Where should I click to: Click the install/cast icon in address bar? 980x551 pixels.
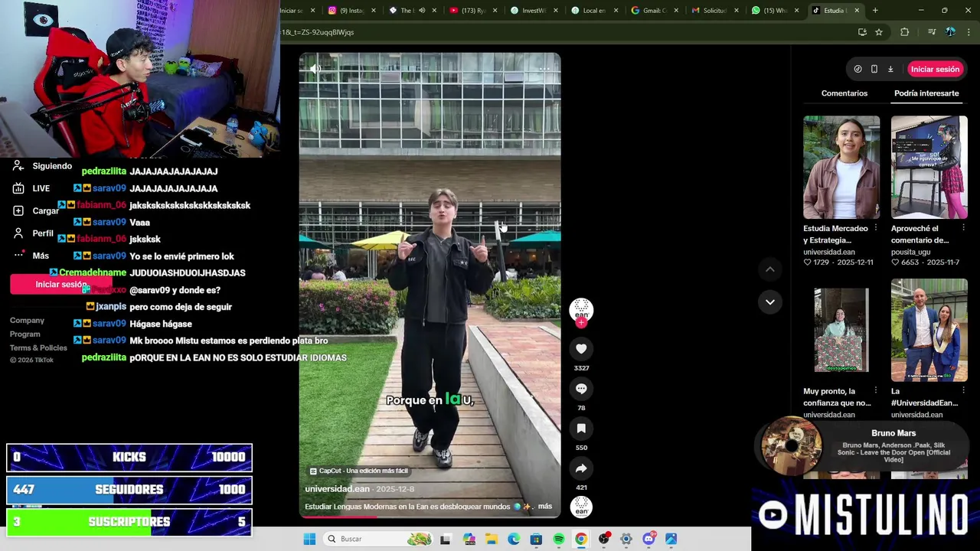(862, 32)
